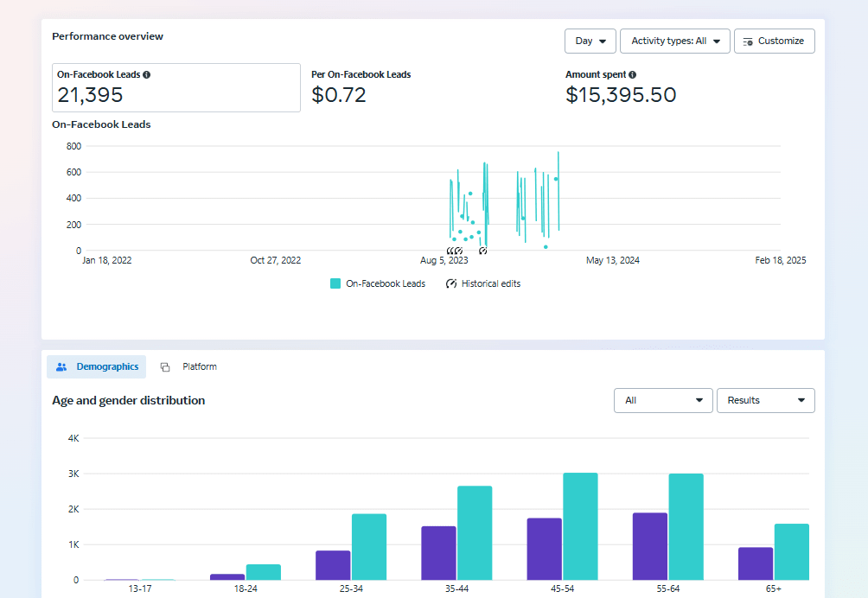Open the Day granularity dropdown

[x=590, y=41]
